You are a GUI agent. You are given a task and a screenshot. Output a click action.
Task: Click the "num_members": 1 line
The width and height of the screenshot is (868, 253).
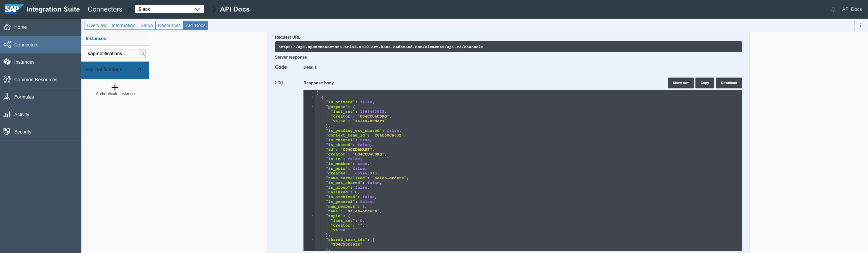click(x=346, y=206)
